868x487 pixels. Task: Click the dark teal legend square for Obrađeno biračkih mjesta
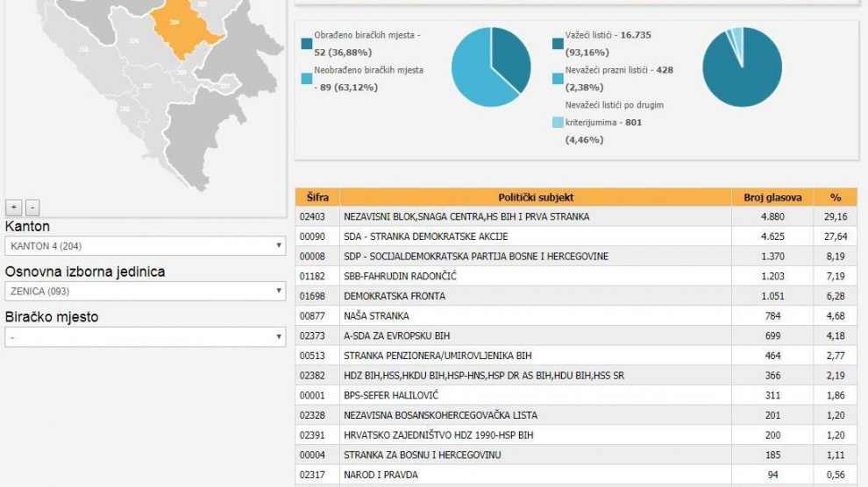pyautogui.click(x=307, y=43)
